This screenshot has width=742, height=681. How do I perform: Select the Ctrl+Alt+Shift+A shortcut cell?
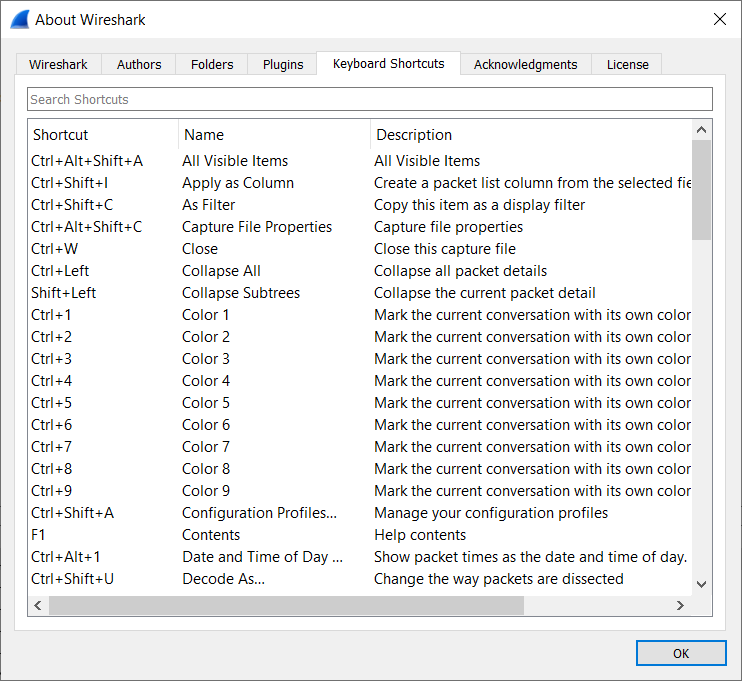coord(87,161)
